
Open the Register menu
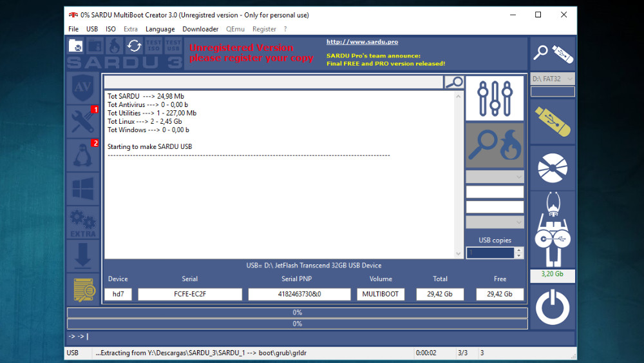(264, 29)
